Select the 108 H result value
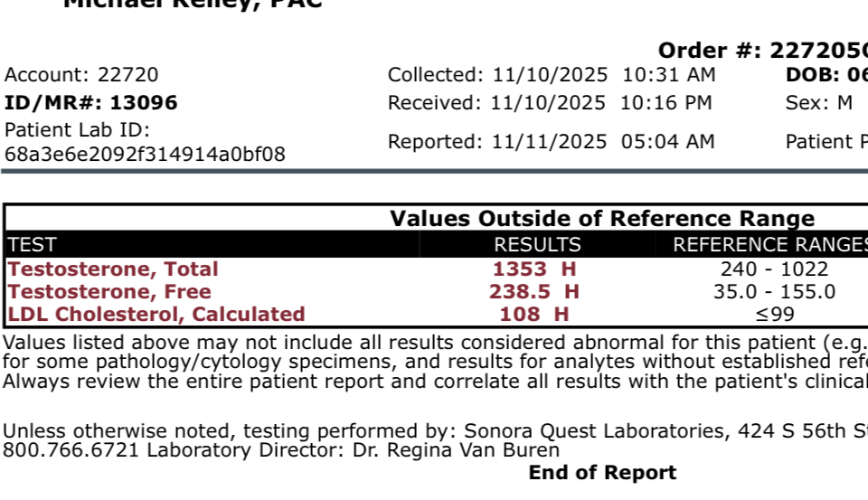The height and width of the screenshot is (500, 868). coord(535,314)
